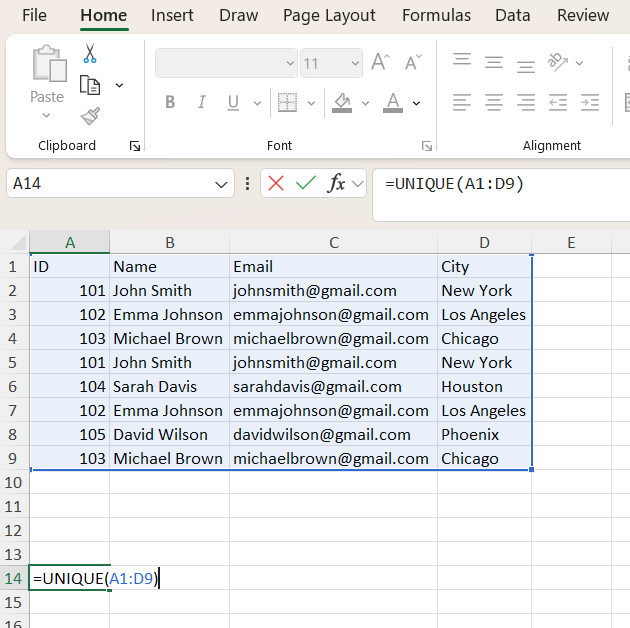
Task: Open the font size dropdown
Action: tap(355, 63)
